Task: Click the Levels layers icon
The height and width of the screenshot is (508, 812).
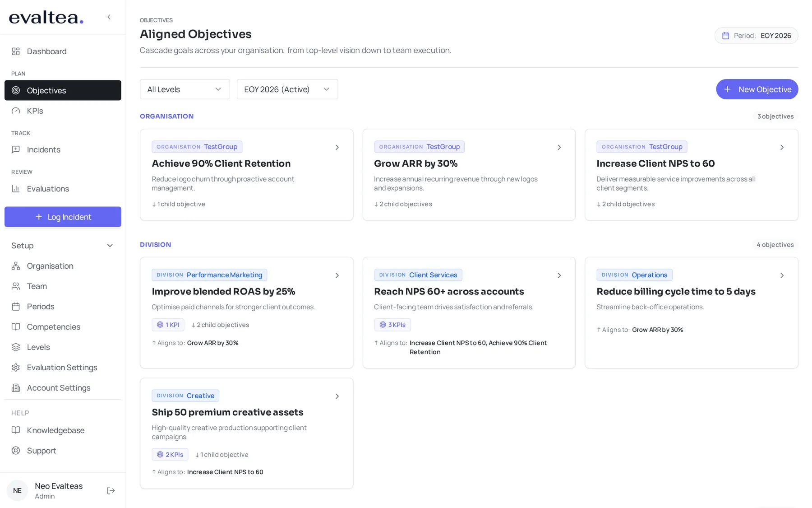Action: point(16,347)
